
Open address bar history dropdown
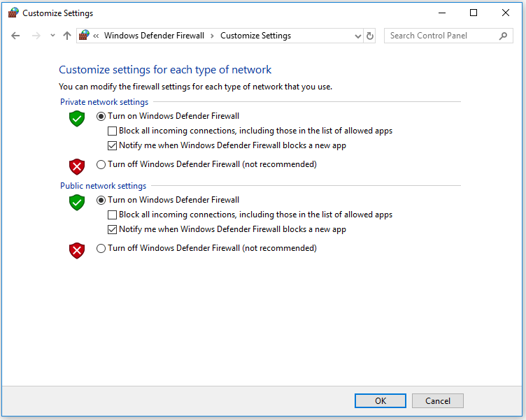(x=358, y=36)
